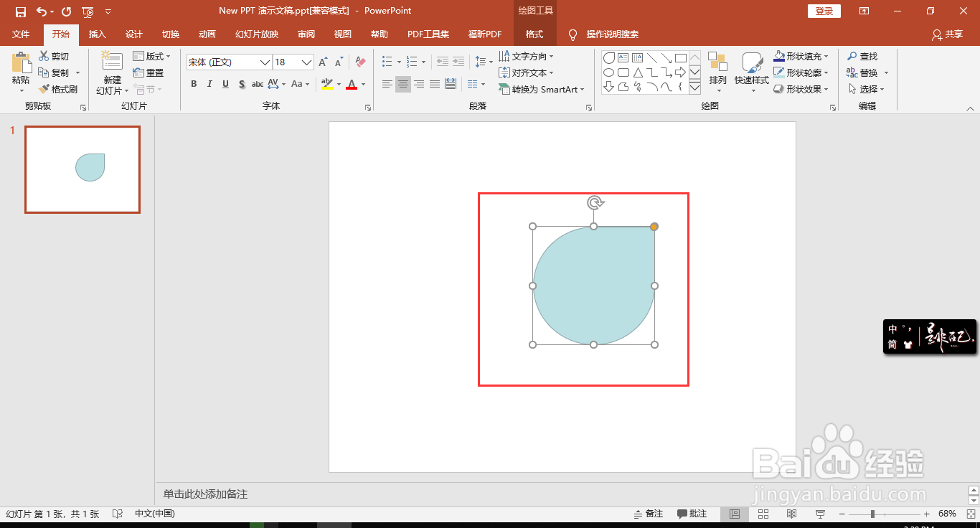Screen dimensions: 980x528
Task: Select the diagonal arrow line shape
Action: tap(666, 58)
